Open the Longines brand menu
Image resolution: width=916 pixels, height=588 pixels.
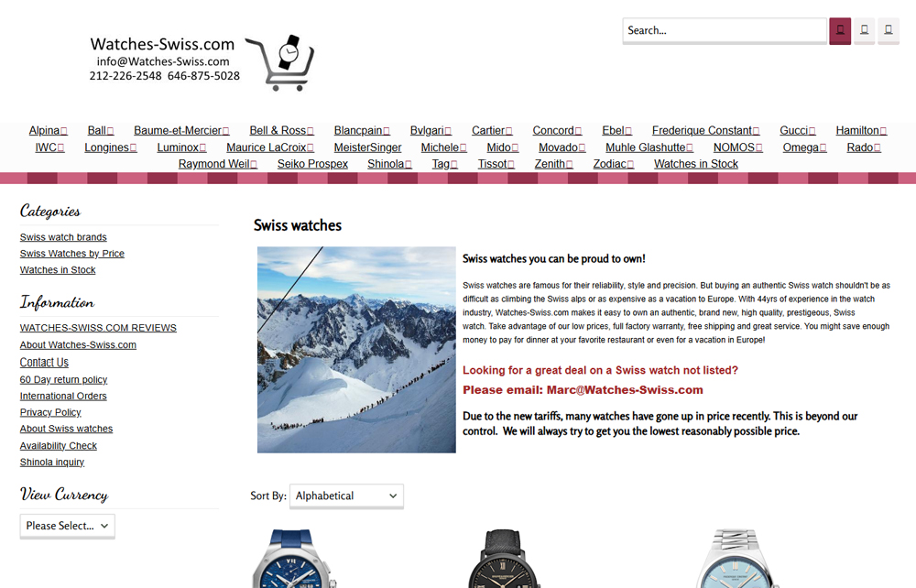click(x=111, y=147)
